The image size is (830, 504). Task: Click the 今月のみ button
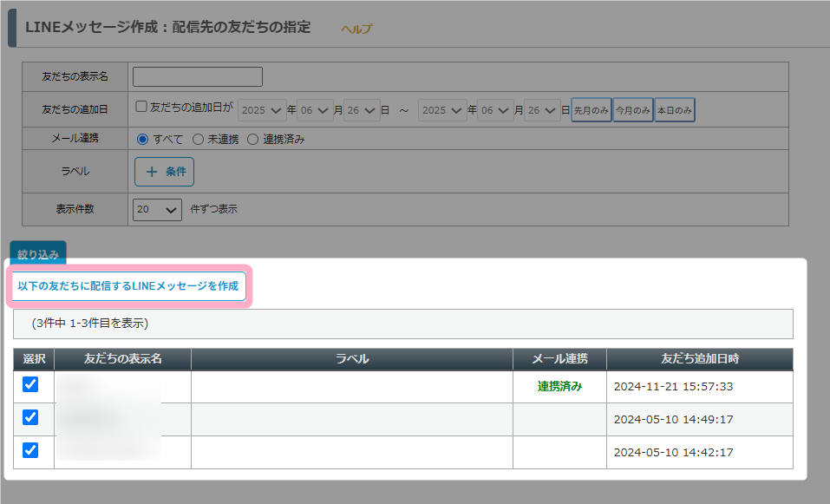[x=632, y=110]
